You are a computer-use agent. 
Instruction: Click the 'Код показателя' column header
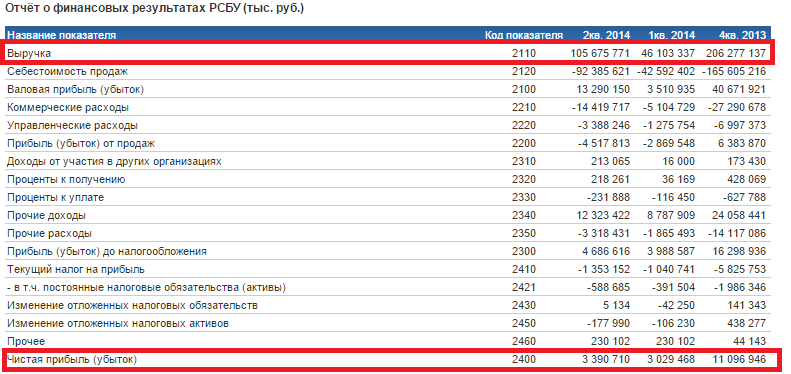[x=524, y=35]
